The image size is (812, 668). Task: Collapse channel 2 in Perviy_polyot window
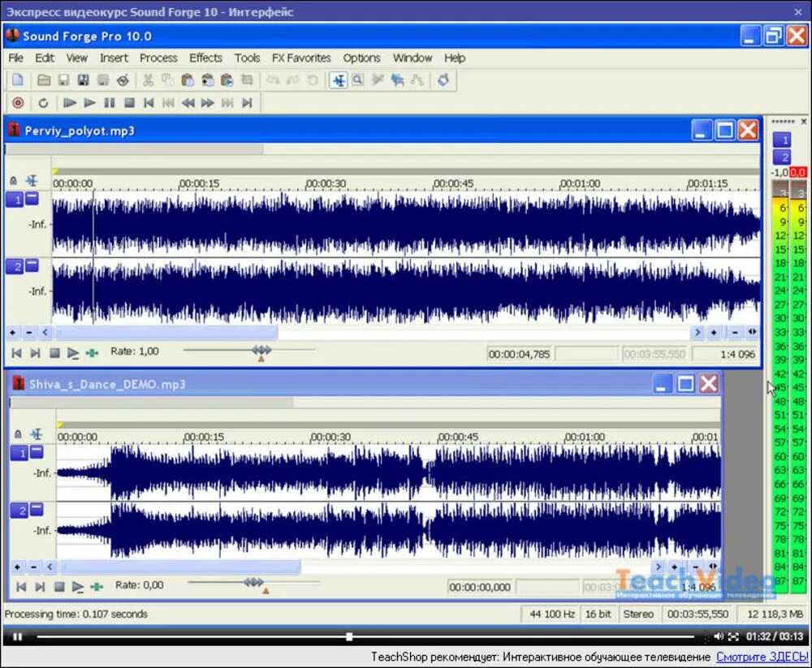click(x=32, y=265)
